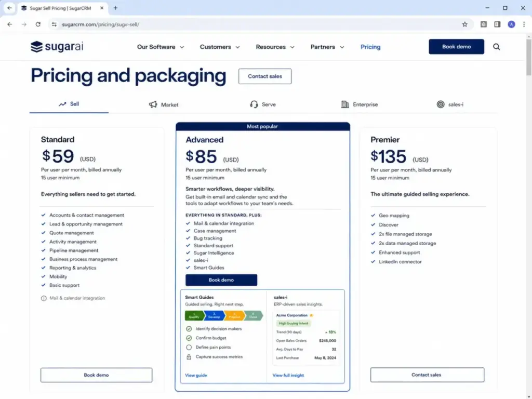Toggle the Confirm budget check
This screenshot has height=399, width=532.
(189, 338)
